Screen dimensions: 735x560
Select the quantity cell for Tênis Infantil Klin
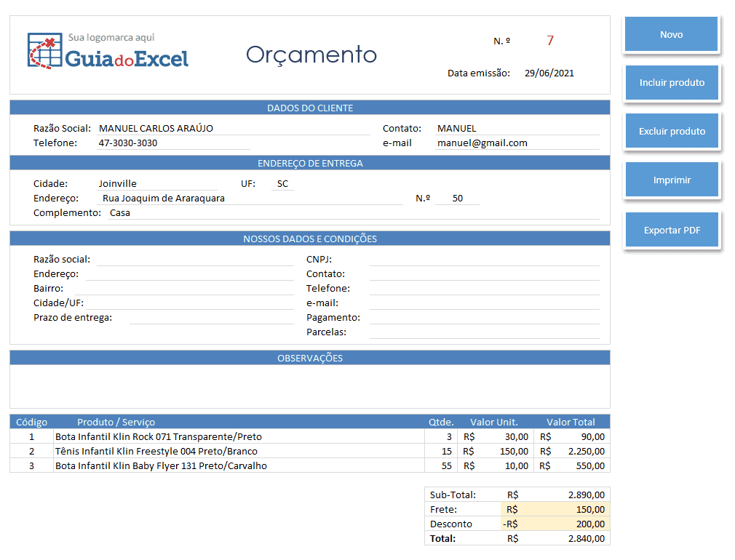(x=440, y=452)
